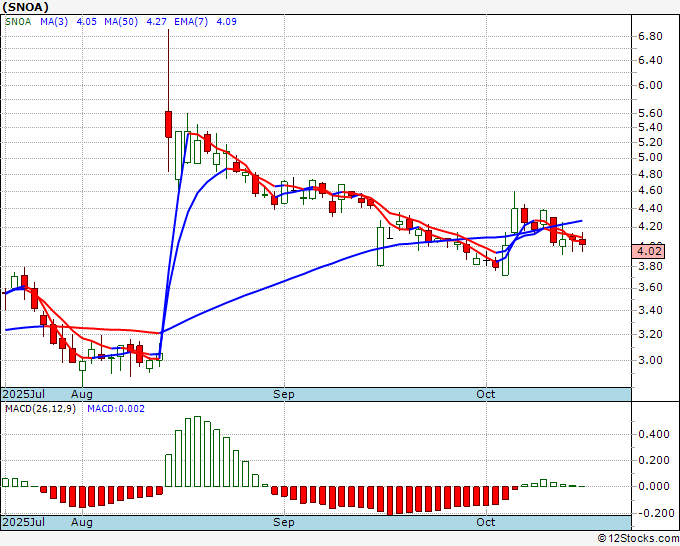Click 2025Jul on the MACD date axis
The height and width of the screenshot is (546, 680).
24,522
